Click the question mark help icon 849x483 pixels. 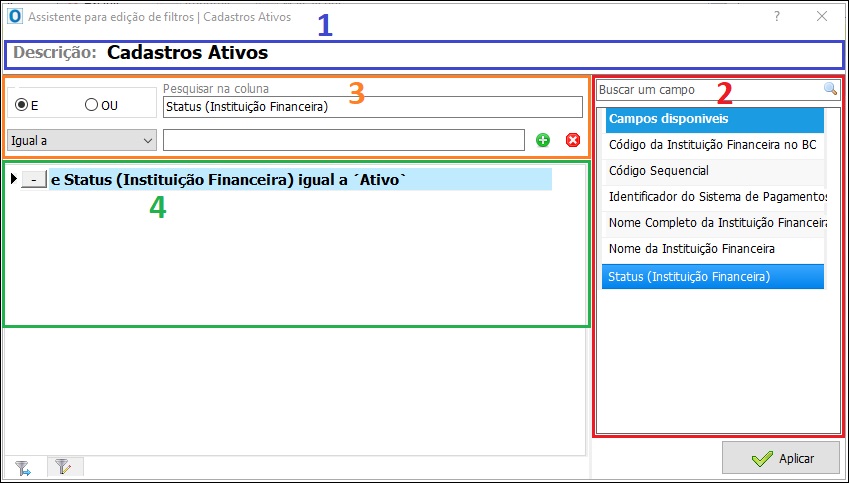777,16
